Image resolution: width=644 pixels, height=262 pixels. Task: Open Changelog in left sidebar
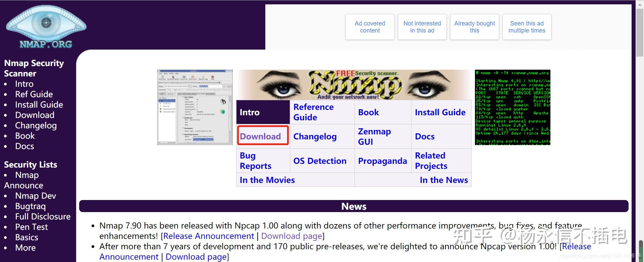pos(36,125)
